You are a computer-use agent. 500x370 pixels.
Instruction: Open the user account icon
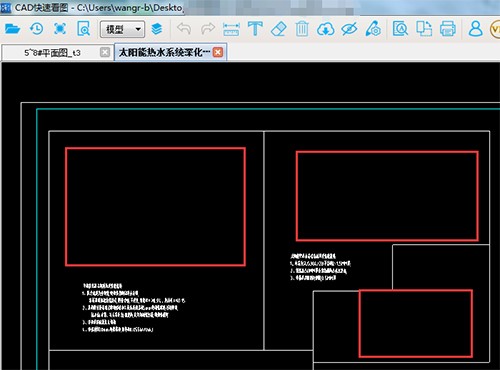point(475,29)
